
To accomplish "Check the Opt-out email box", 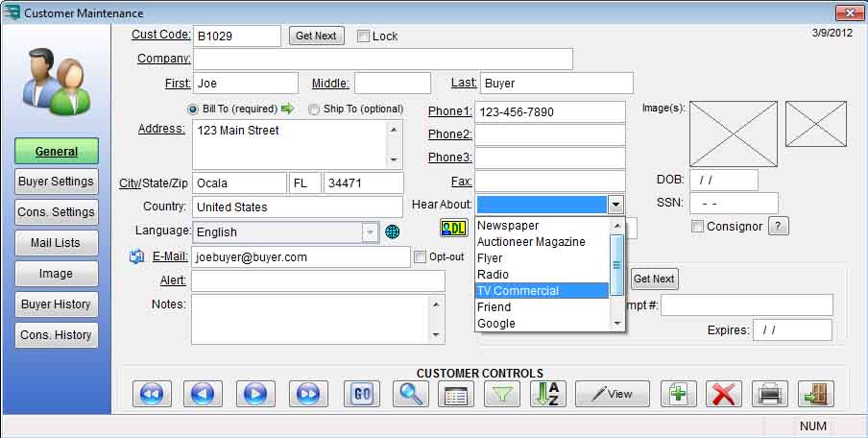I will pos(420,257).
